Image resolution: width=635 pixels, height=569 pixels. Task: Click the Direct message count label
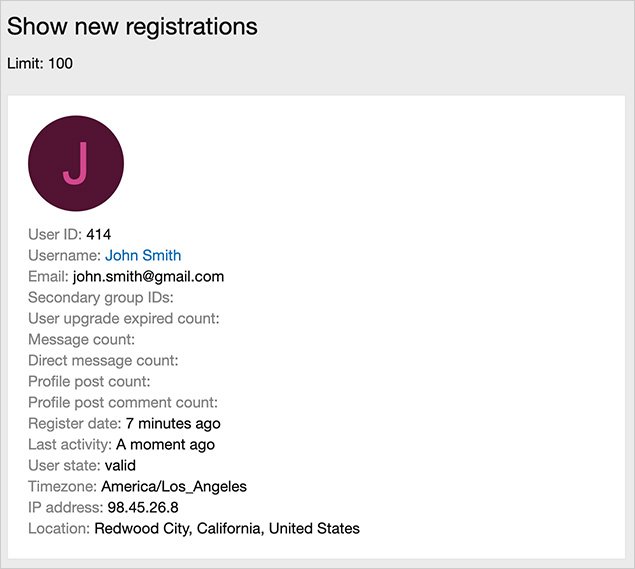tap(103, 361)
